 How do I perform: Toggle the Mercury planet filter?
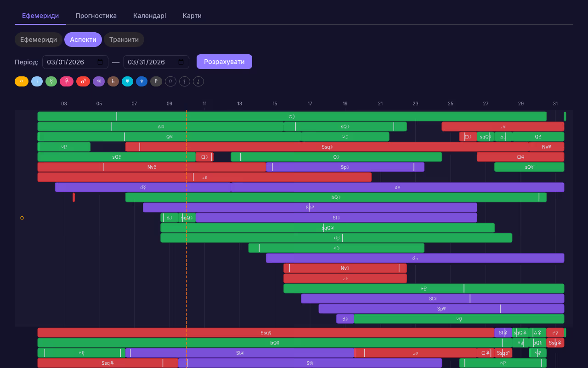click(51, 81)
